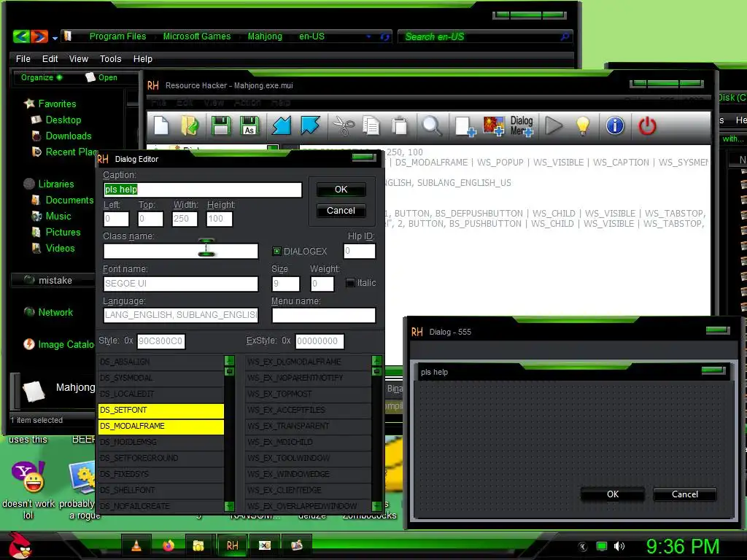747x560 pixels.
Task: Open the View menu in explorer
Action: (79, 59)
